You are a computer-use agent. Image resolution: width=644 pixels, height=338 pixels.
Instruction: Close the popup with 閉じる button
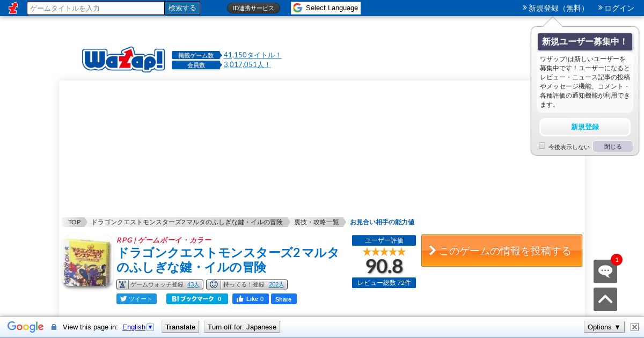pos(613,146)
